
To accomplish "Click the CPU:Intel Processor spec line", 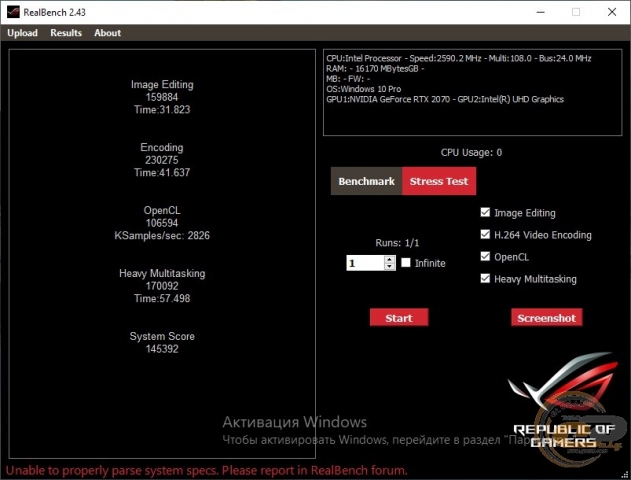I will tap(459, 58).
